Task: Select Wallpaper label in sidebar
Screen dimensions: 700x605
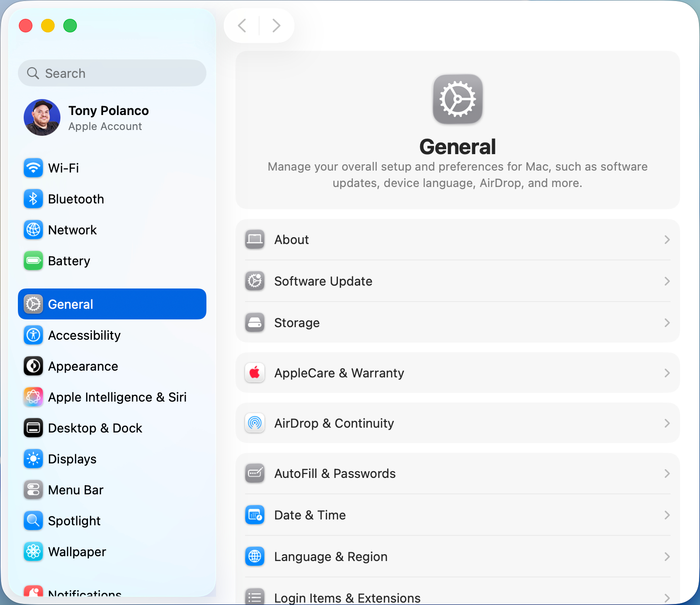Action: (77, 552)
